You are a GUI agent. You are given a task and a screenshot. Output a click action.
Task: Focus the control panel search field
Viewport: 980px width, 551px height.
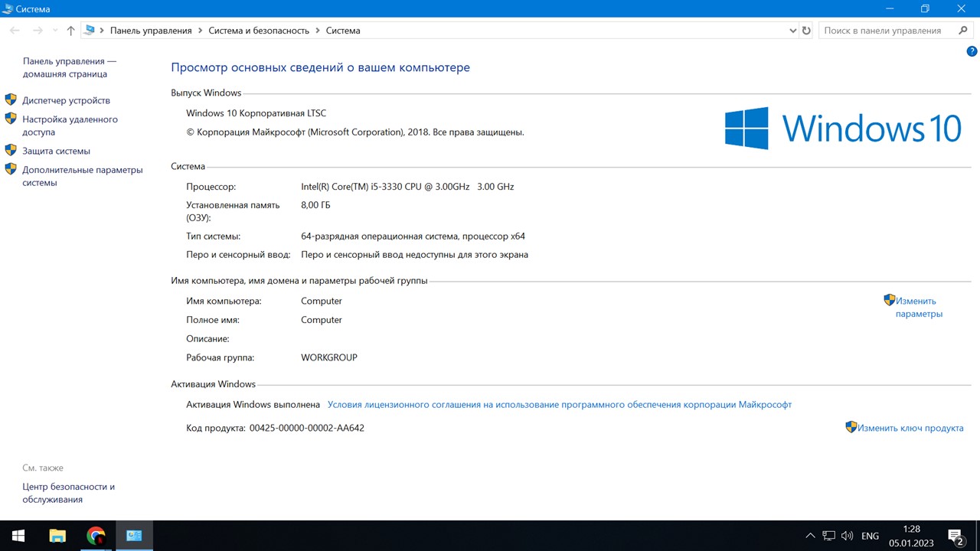(888, 31)
